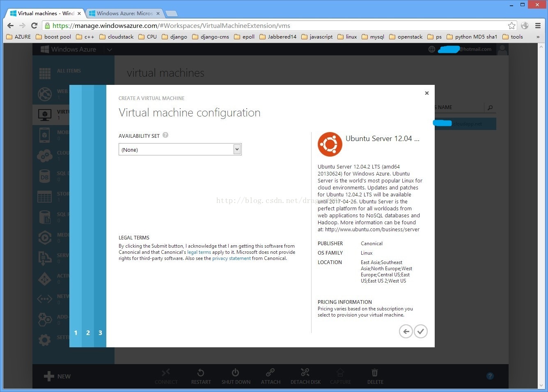Open the Settings gear sidebar icon
Screen dimensions: 548x392
[45, 340]
